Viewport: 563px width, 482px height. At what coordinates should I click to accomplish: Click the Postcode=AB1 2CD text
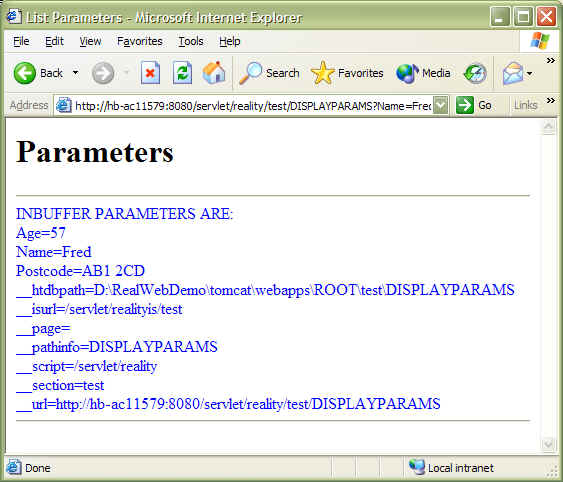click(x=80, y=271)
